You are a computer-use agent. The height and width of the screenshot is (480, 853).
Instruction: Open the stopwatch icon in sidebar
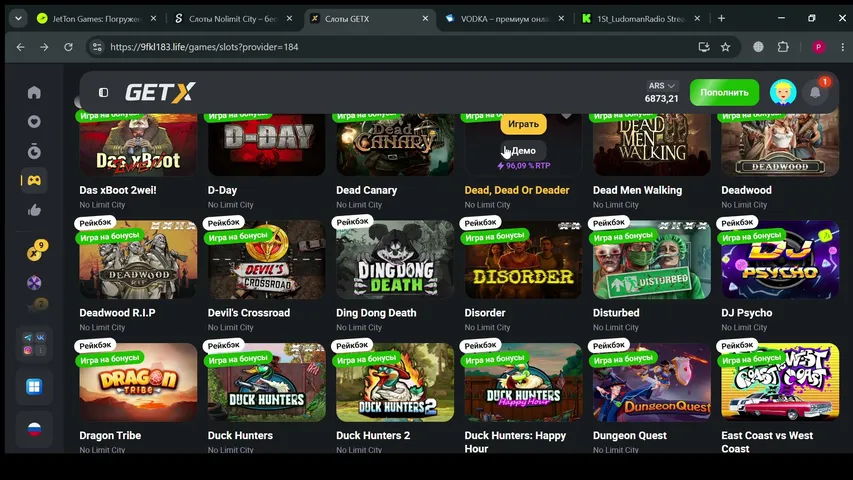tap(34, 151)
